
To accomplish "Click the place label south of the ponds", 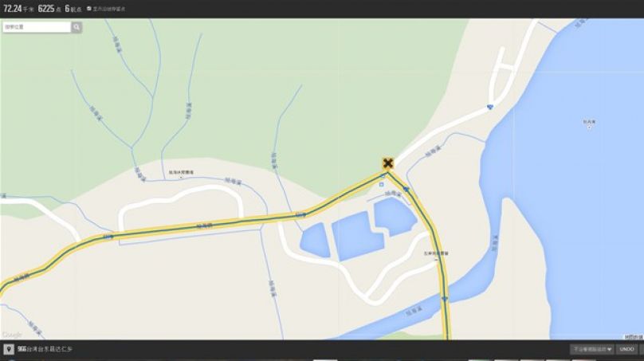I will [x=436, y=254].
